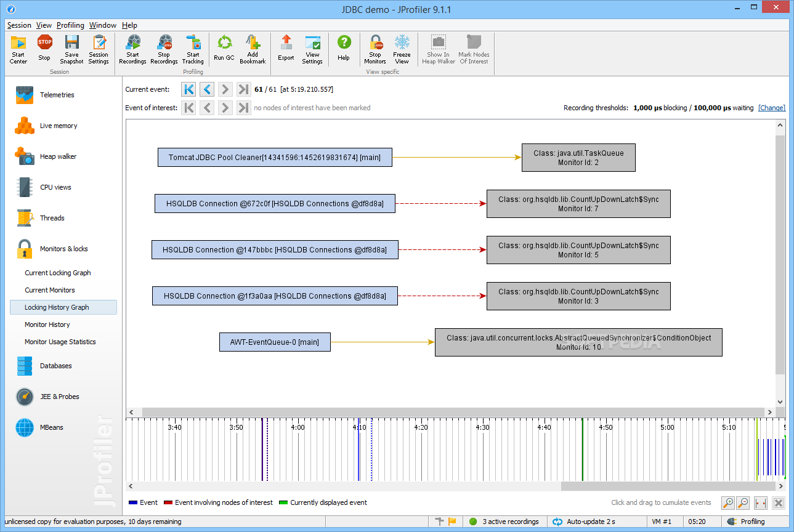794x532 pixels.
Task: Select the Tomcat JDBC Pool Cleaner node
Action: (x=275, y=158)
